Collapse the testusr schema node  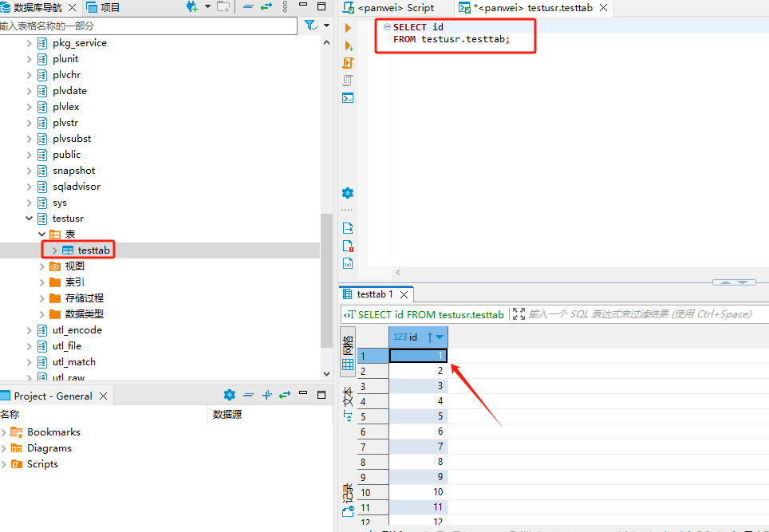pos(29,219)
